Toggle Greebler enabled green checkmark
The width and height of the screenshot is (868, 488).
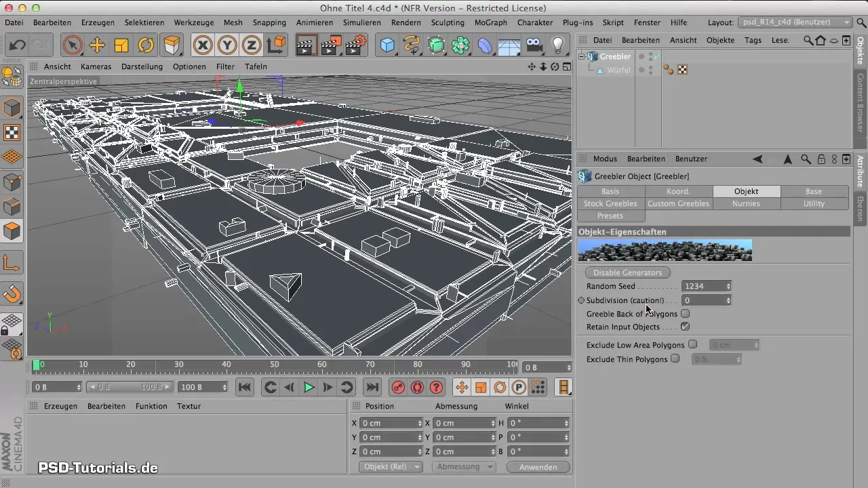point(657,56)
